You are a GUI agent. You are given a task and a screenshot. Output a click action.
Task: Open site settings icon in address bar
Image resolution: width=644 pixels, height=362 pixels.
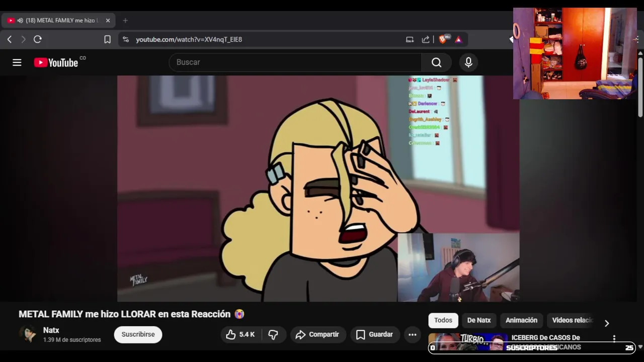point(126,39)
